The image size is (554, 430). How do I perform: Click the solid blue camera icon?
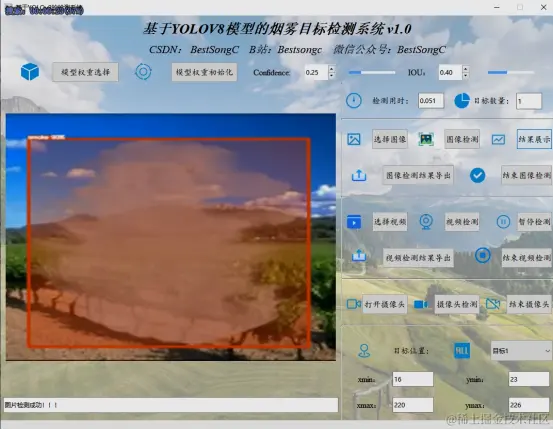tap(421, 304)
